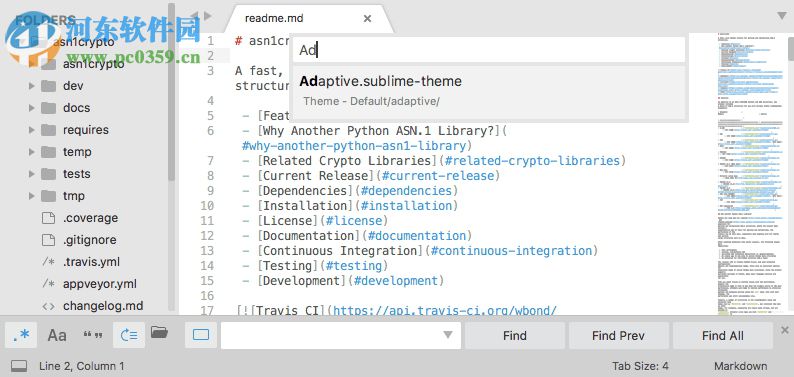Go to next tab arrow

[209, 16]
